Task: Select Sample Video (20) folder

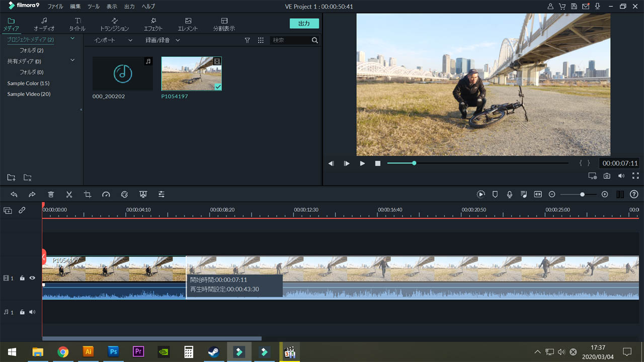Action: (x=29, y=94)
